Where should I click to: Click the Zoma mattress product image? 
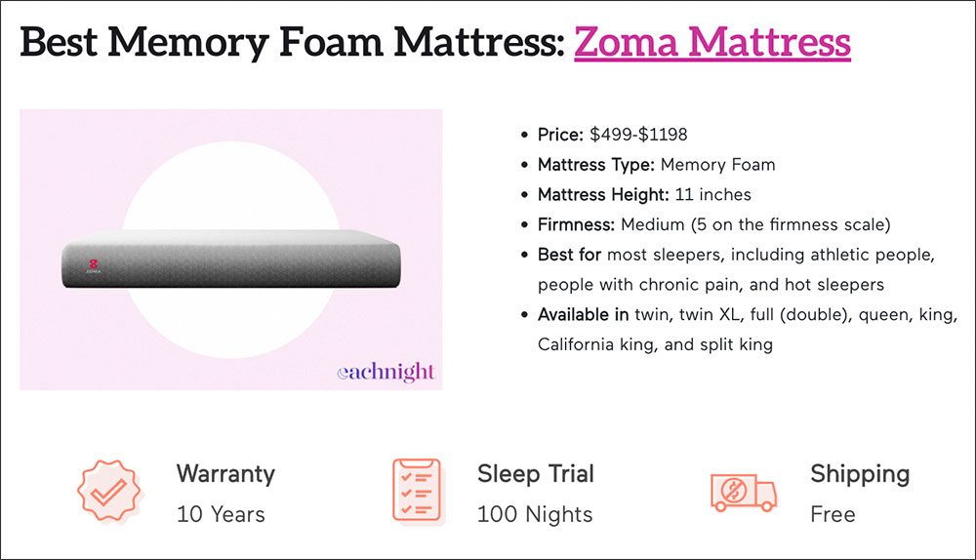(x=231, y=250)
